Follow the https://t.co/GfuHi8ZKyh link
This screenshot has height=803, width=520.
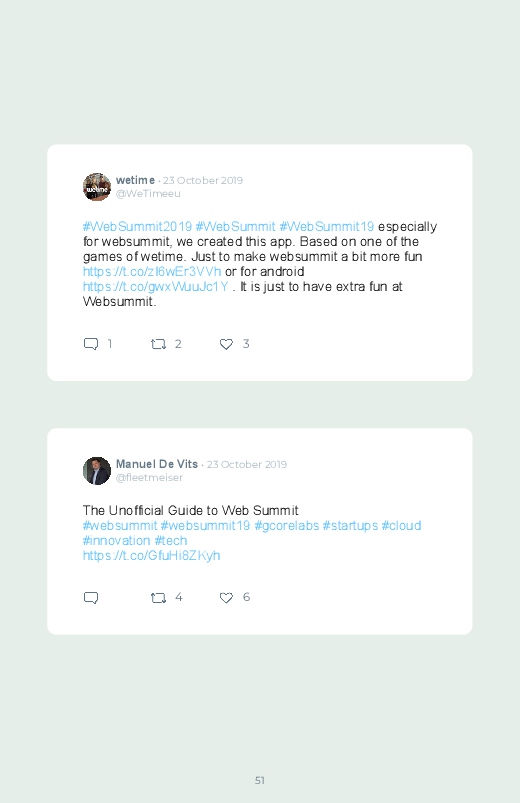(152, 556)
